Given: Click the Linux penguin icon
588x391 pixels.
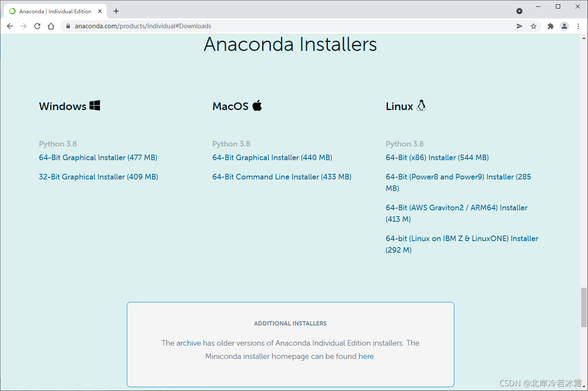Looking at the screenshot, I should click(421, 105).
